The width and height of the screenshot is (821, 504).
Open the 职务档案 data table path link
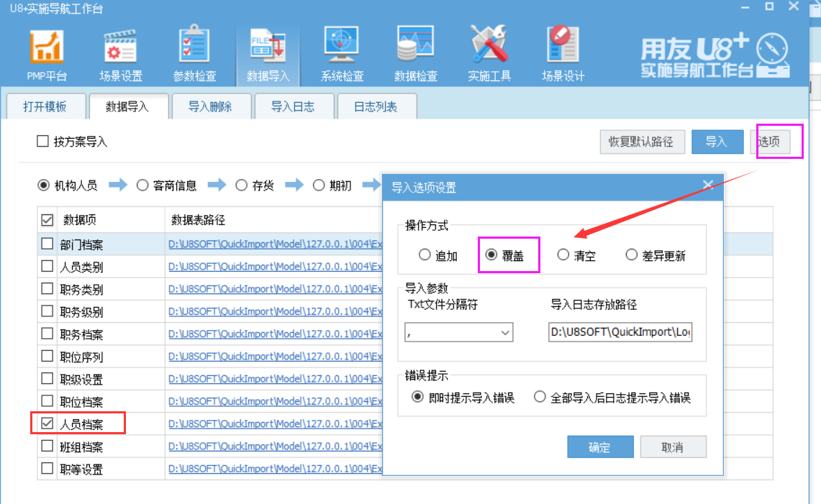[276, 334]
